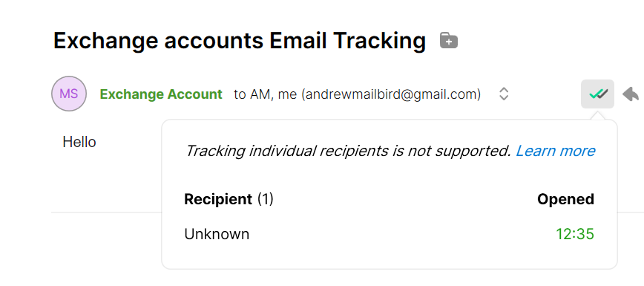644x286 pixels.
Task: Click the 12:35 opened time
Action: click(575, 234)
